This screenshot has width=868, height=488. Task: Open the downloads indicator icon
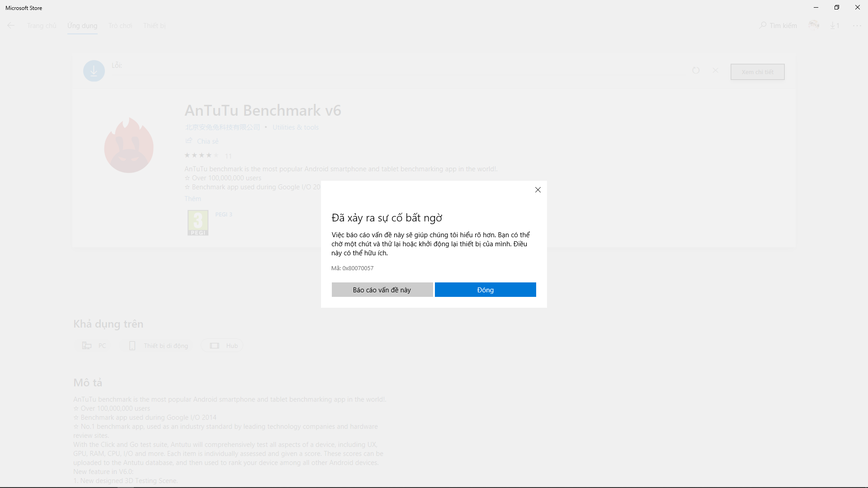pos(835,26)
